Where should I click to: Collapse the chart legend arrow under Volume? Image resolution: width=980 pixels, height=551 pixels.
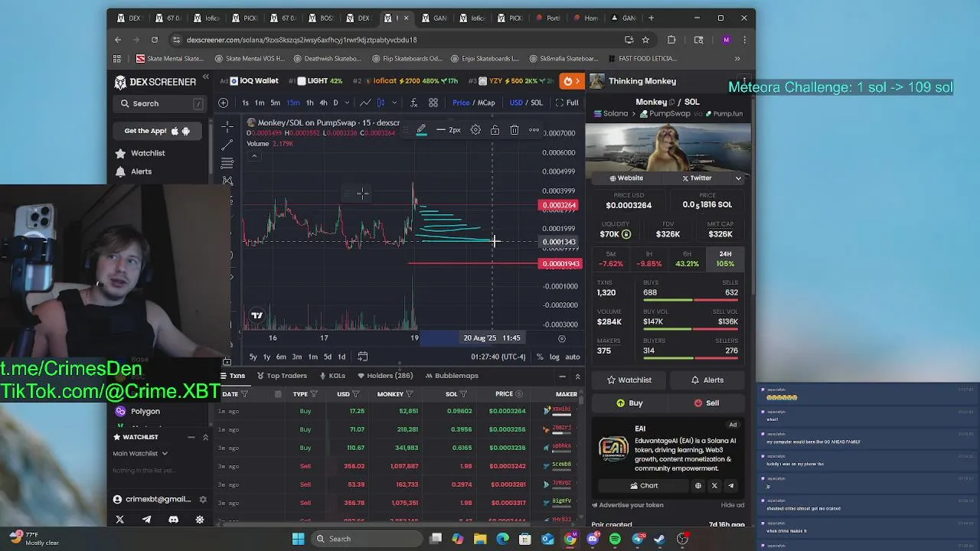click(254, 157)
